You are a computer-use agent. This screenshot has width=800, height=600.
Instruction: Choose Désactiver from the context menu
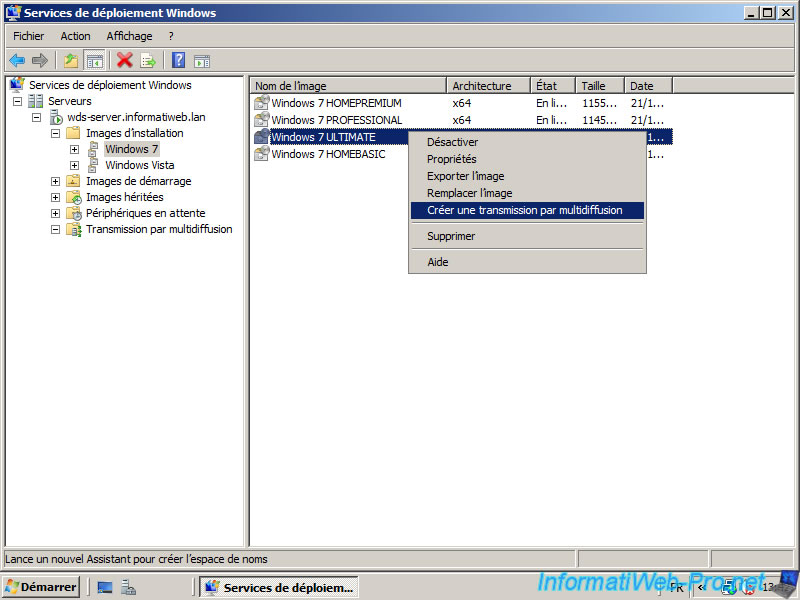(528, 142)
